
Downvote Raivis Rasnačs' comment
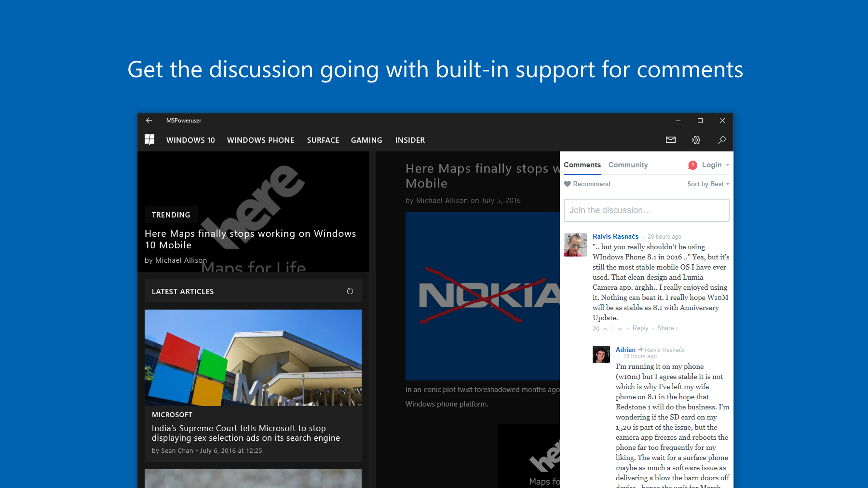pos(620,329)
